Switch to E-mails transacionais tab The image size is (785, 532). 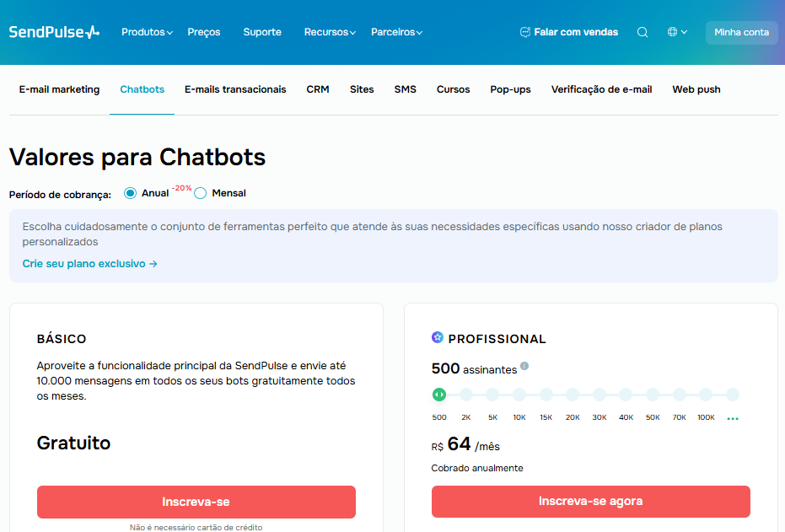(x=235, y=89)
